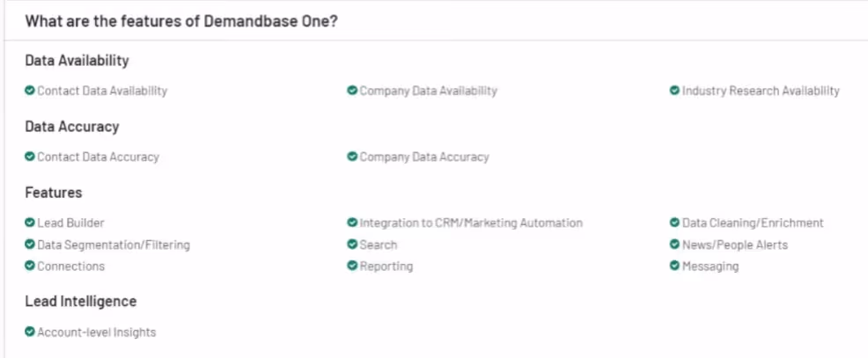This screenshot has width=868, height=358.
Task: Click the check icon beside Company Data Availability
Action: point(352,91)
